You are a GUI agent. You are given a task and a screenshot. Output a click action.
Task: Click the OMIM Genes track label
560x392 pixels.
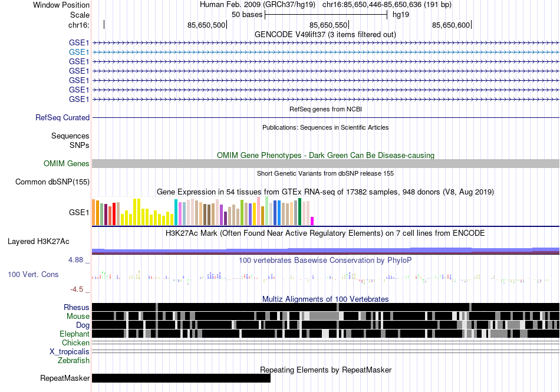[67, 163]
